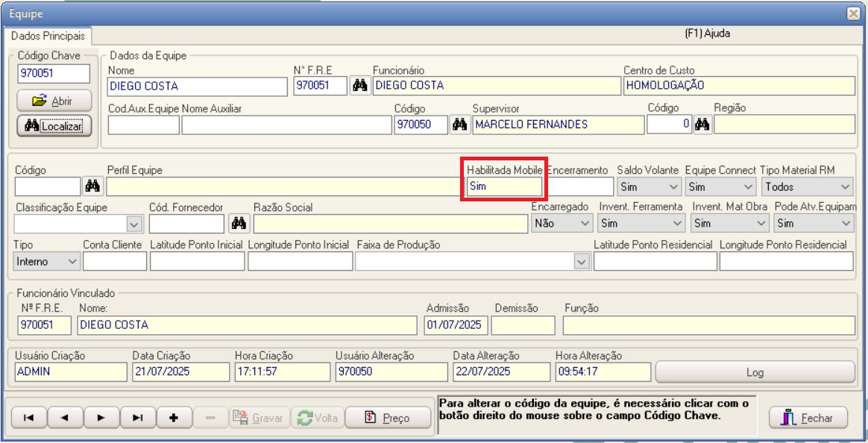Switch to the Dados Principais tab
Screen dimensions: 868x443
point(46,35)
